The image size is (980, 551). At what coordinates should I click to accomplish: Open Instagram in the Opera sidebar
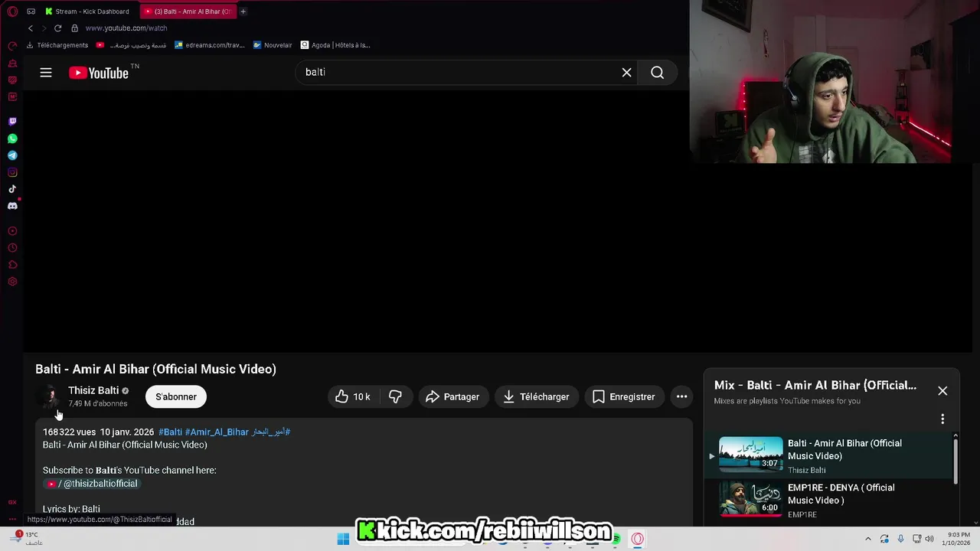click(x=12, y=172)
